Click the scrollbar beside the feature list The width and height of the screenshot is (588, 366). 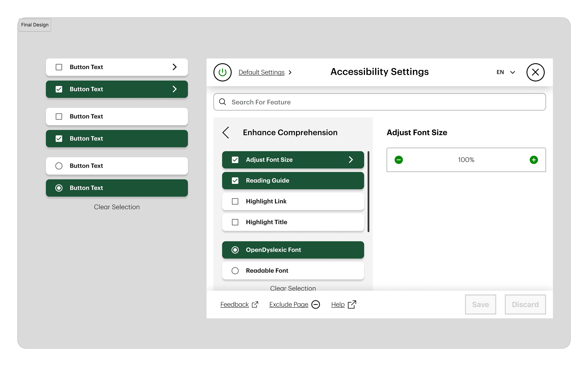click(368, 192)
